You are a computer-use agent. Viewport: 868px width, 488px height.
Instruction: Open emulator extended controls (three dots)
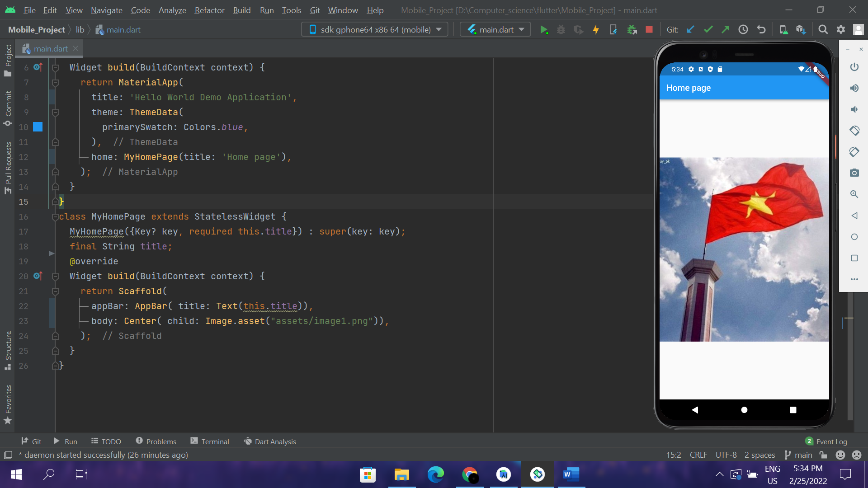pyautogui.click(x=854, y=279)
